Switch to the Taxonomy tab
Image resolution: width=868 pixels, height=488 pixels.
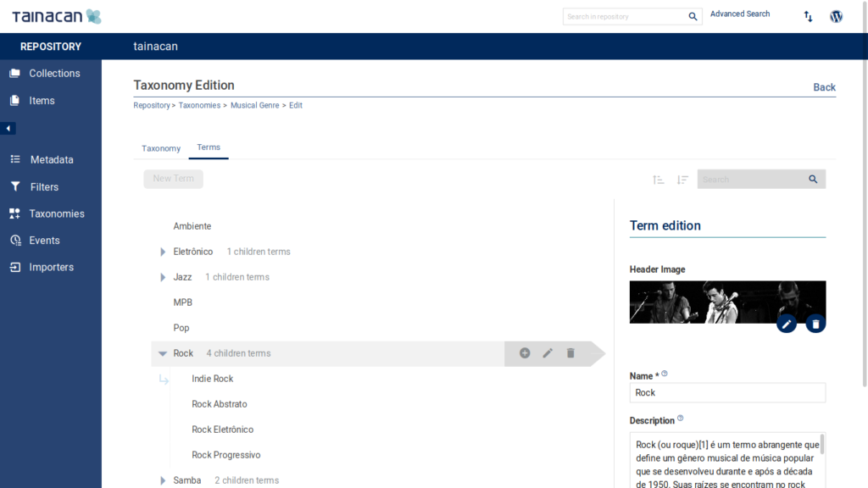pyautogui.click(x=160, y=147)
